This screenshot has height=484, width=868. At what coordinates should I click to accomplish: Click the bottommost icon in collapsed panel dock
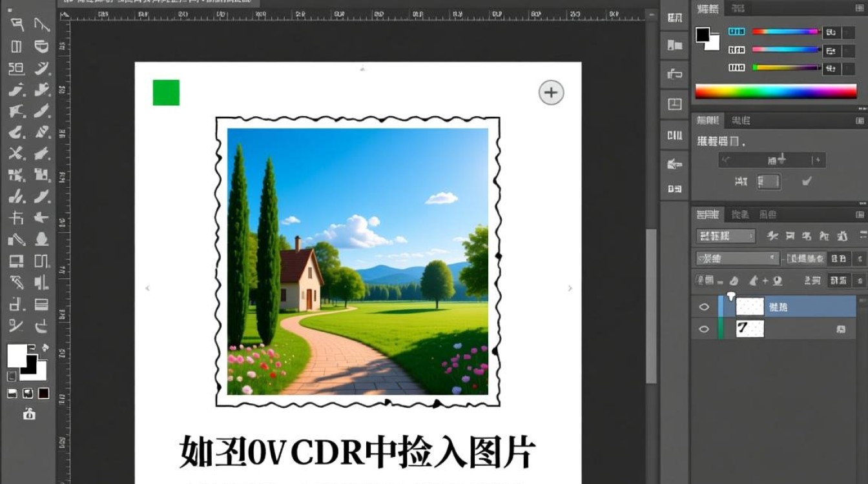[x=675, y=188]
